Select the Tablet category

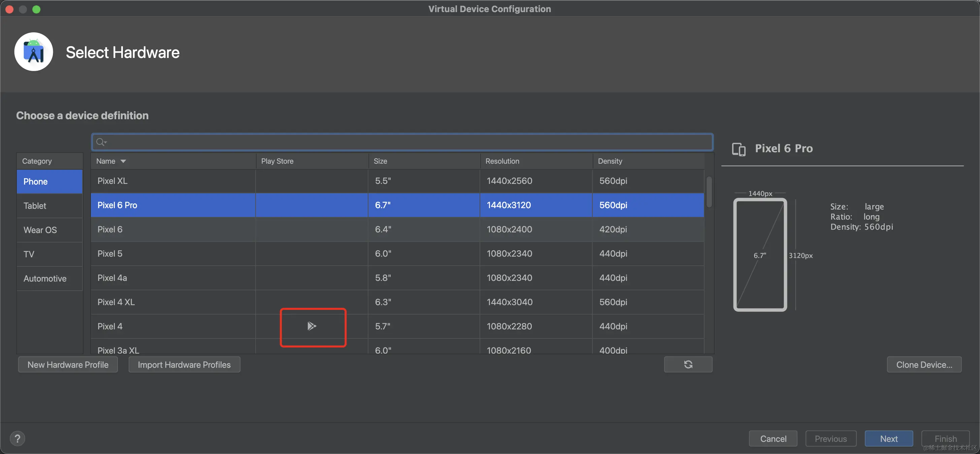(x=50, y=206)
